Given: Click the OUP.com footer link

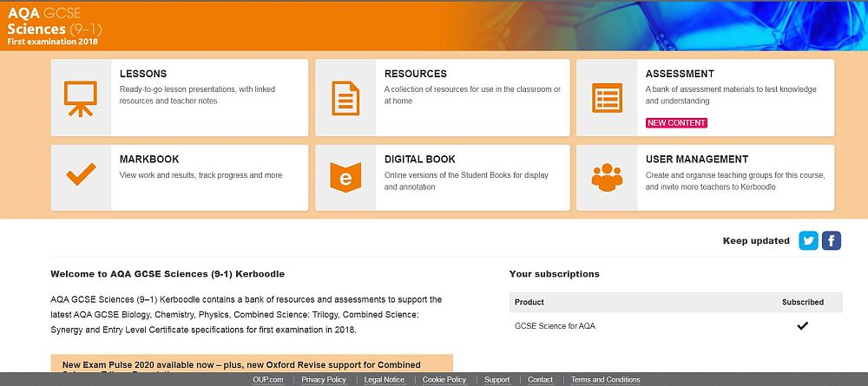Looking at the screenshot, I should [x=268, y=380].
